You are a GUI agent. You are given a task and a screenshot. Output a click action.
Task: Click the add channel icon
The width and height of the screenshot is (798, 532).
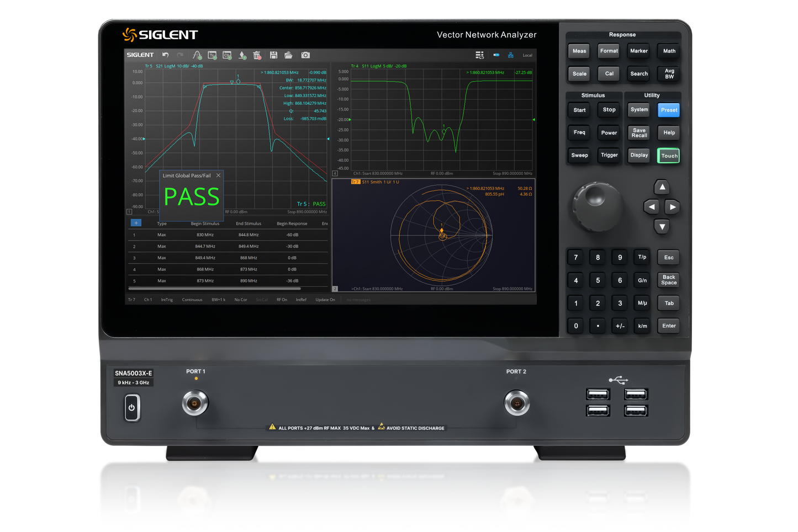(x=227, y=55)
